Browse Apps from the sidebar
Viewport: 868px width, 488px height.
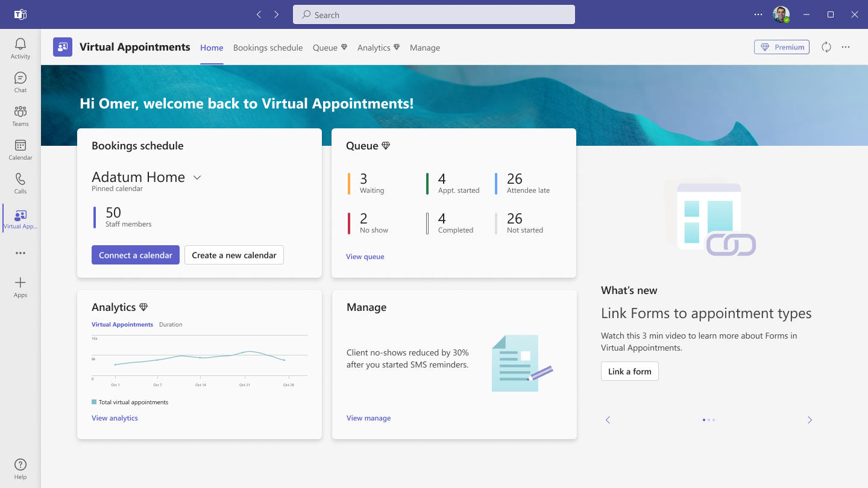pyautogui.click(x=20, y=286)
